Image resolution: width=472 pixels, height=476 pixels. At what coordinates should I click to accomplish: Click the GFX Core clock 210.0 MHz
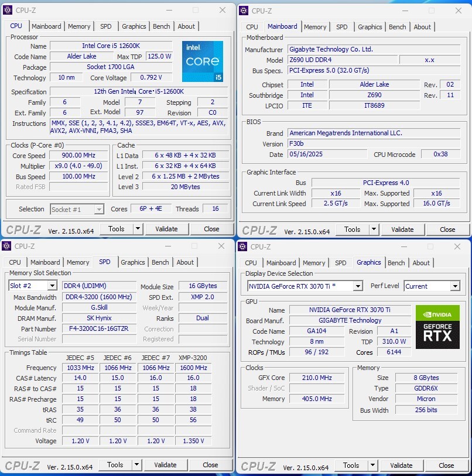click(x=317, y=378)
